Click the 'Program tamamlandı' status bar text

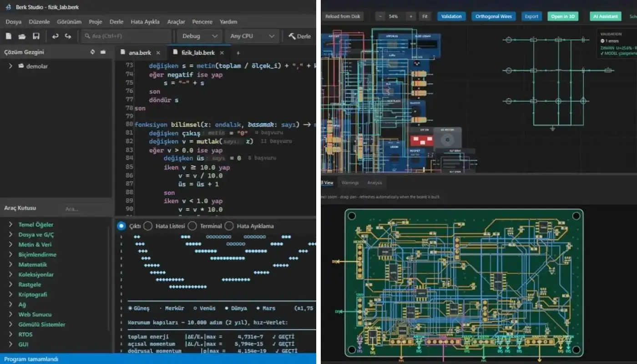click(x=31, y=359)
